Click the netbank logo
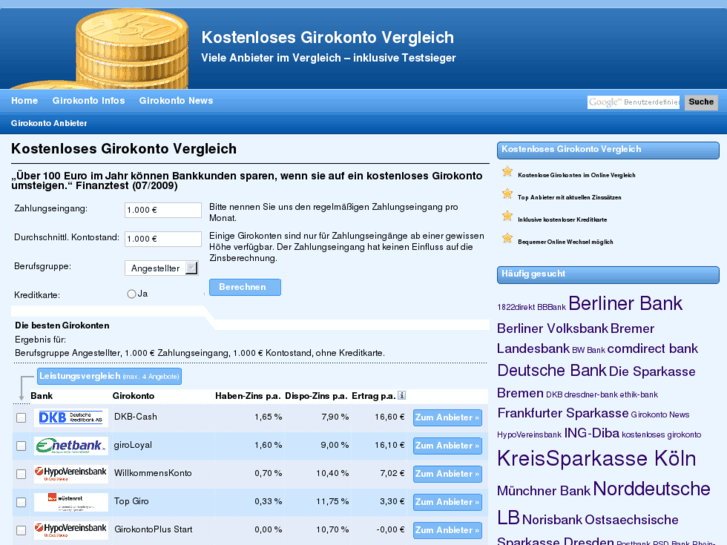 [x=71, y=446]
